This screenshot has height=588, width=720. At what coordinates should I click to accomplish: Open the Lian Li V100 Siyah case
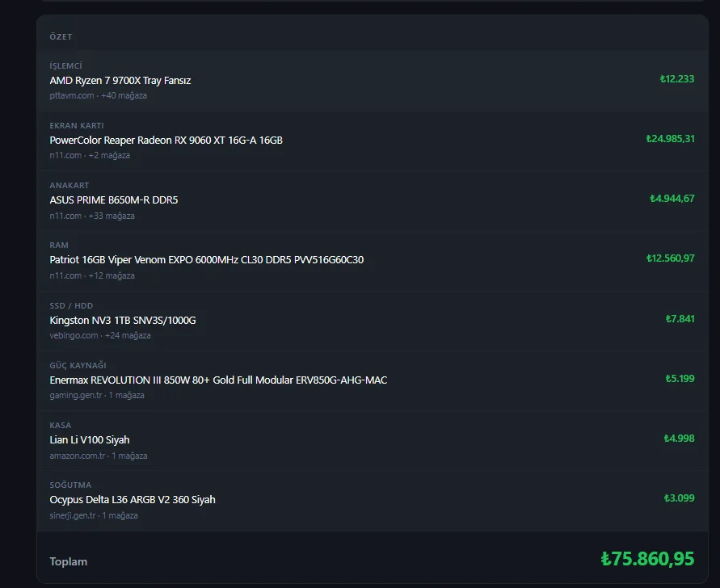click(90, 439)
